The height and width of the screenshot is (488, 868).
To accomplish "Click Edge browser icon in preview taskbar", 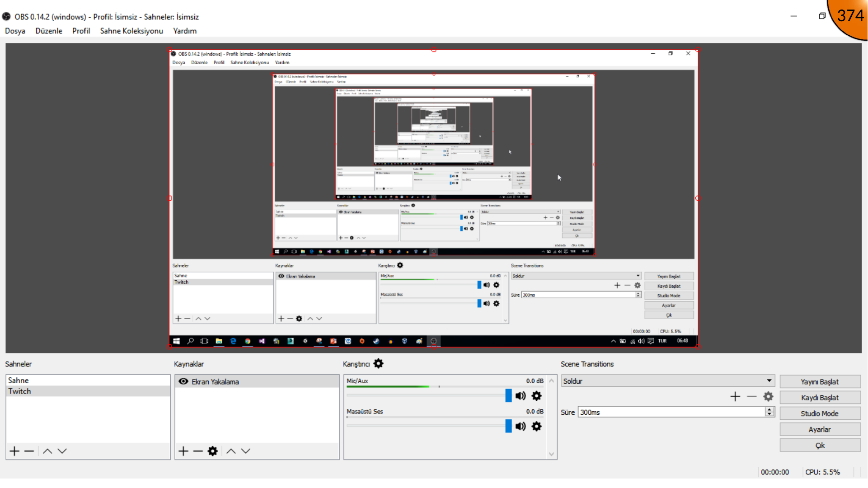I will tap(233, 341).
